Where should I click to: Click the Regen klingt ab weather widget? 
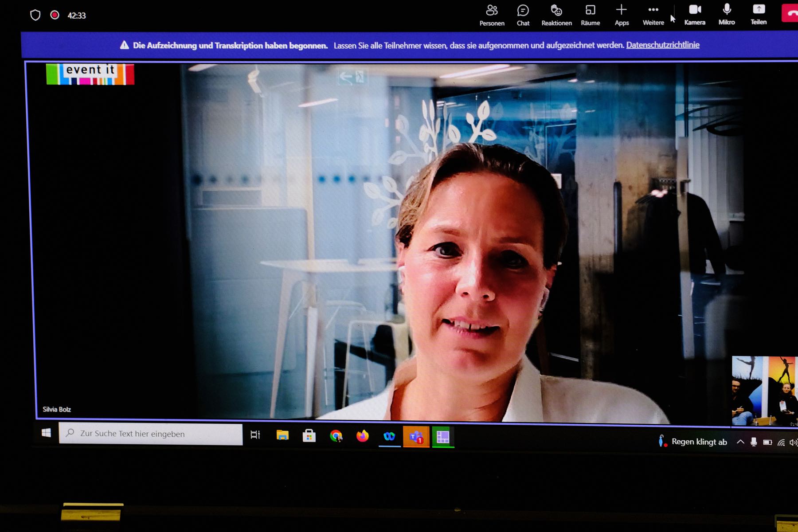[x=693, y=442]
